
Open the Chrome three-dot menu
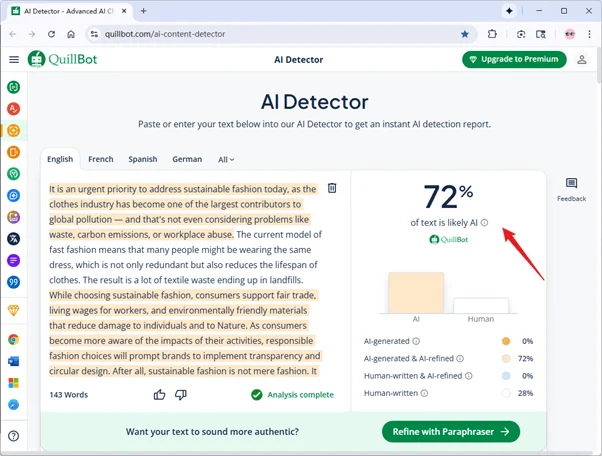588,34
